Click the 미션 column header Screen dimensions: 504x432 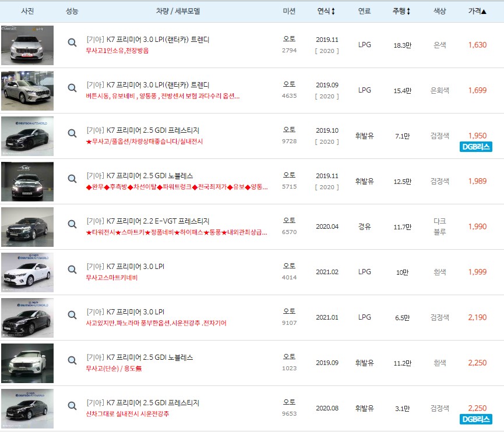click(x=289, y=11)
